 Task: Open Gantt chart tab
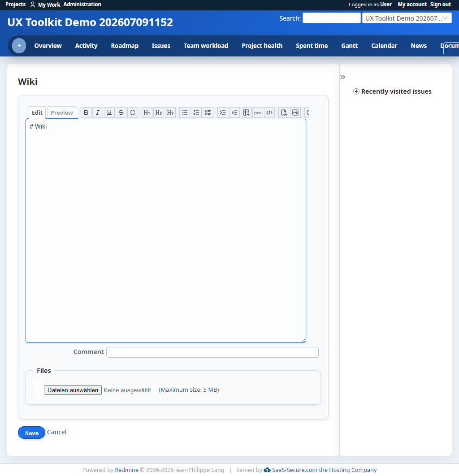pos(350,46)
